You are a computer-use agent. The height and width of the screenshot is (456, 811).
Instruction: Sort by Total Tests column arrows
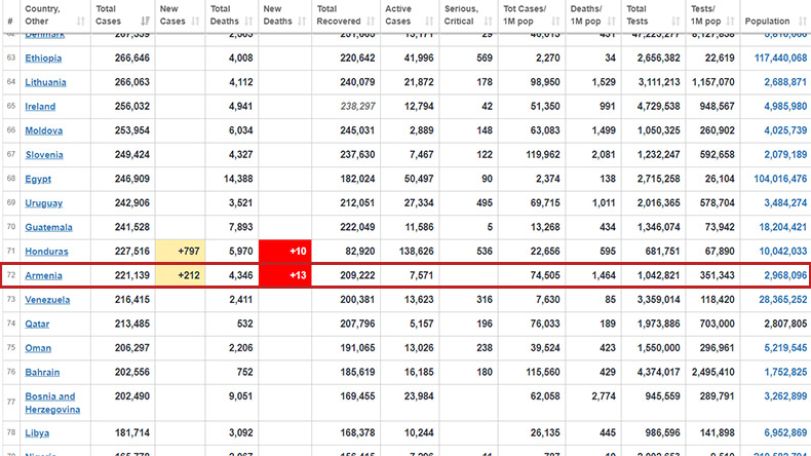pyautogui.click(x=676, y=21)
